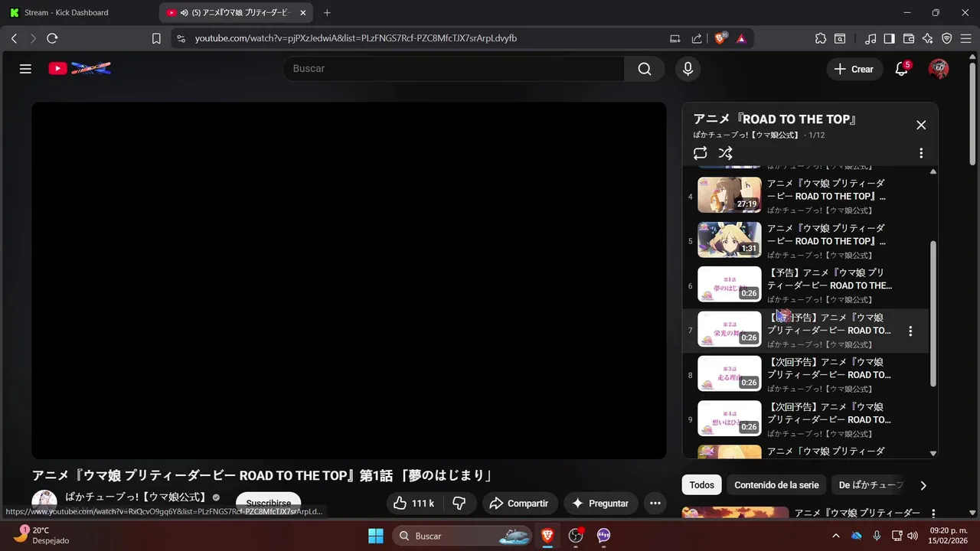
Task: Open the account avatar menu
Action: click(x=939, y=69)
